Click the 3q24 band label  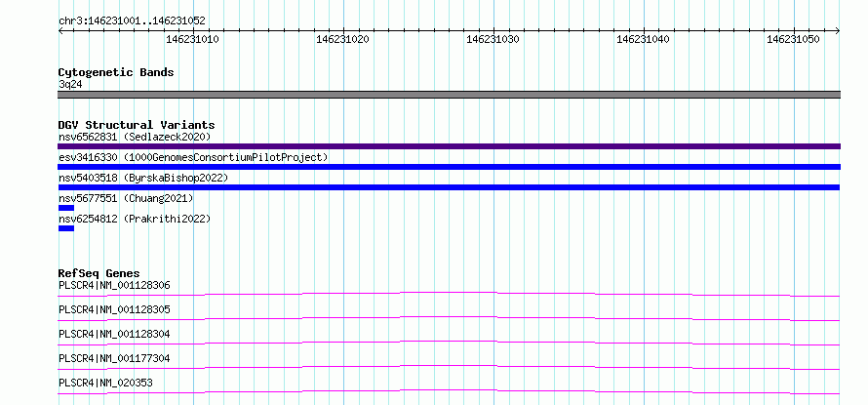point(70,84)
